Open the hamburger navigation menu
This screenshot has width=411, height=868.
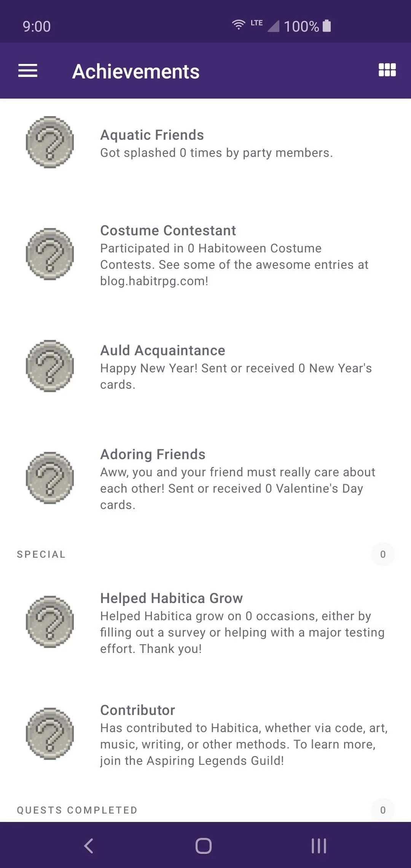pyautogui.click(x=28, y=71)
